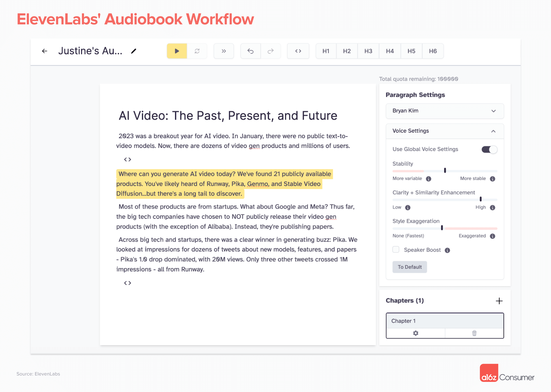Click the code tag icon in the toolbar

click(x=298, y=51)
